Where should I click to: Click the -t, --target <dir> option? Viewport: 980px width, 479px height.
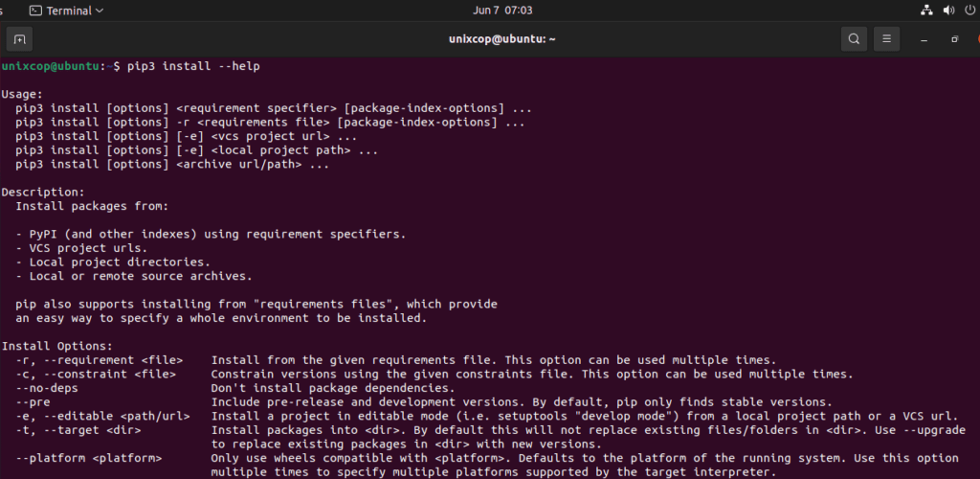(x=78, y=430)
